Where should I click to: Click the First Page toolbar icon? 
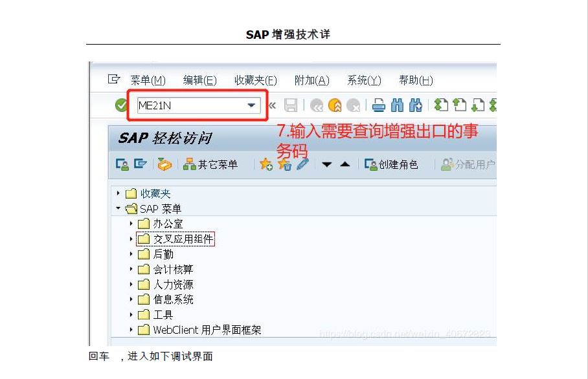point(441,105)
